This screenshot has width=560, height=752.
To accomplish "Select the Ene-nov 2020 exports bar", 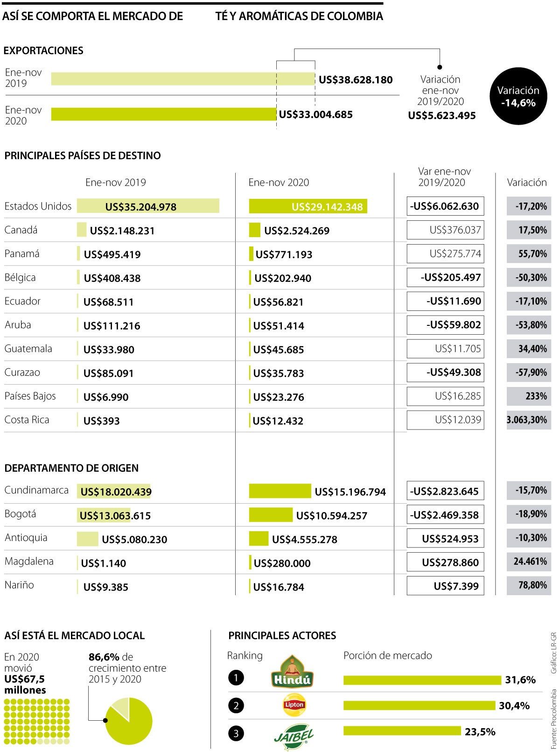I will pos(164,114).
